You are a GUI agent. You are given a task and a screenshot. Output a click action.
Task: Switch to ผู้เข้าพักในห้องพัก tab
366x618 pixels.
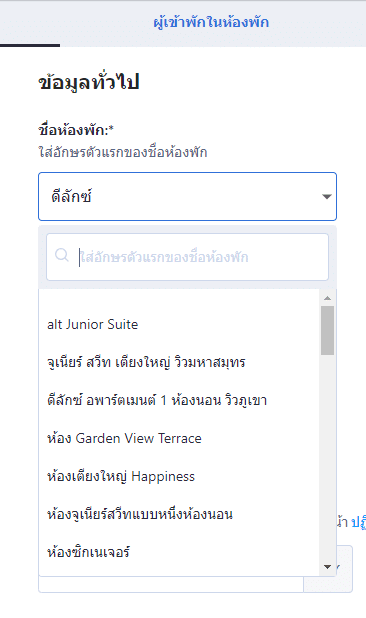[211, 22]
